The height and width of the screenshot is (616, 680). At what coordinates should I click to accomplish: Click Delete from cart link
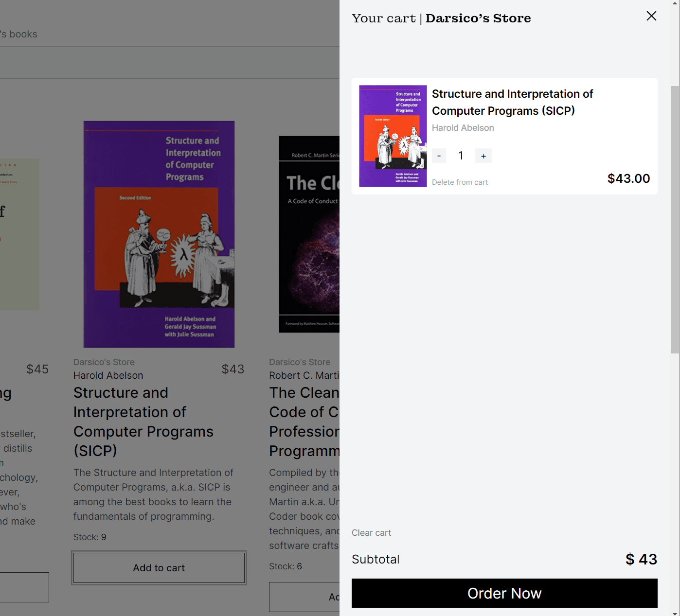[x=460, y=182]
